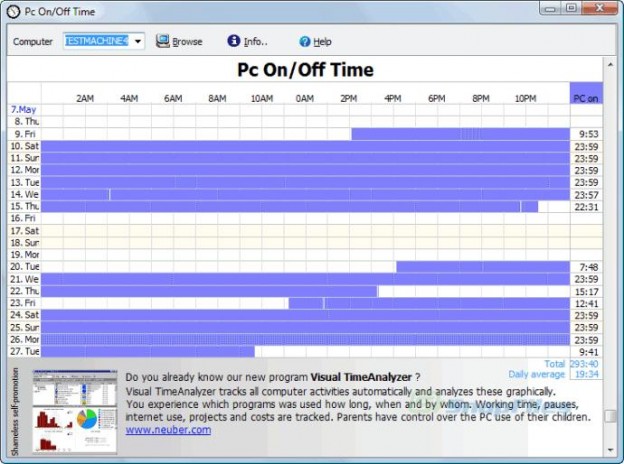Viewport: 624px width, 464px height.
Task: Click the 12:41 PC on value
Action: tap(586, 304)
